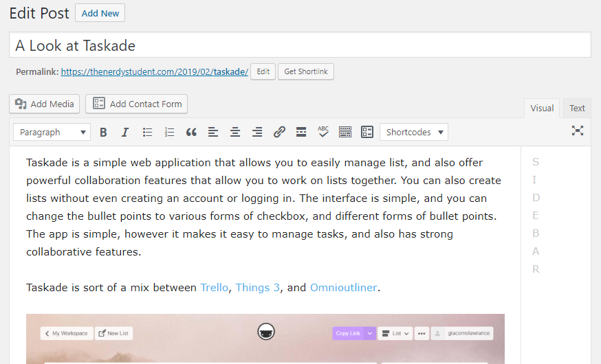601x364 pixels.
Task: Select the Taskade screenshot image in post
Action: point(265,339)
